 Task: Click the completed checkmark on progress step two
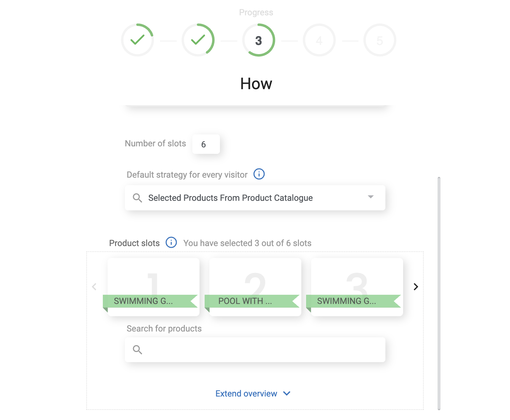point(198,40)
